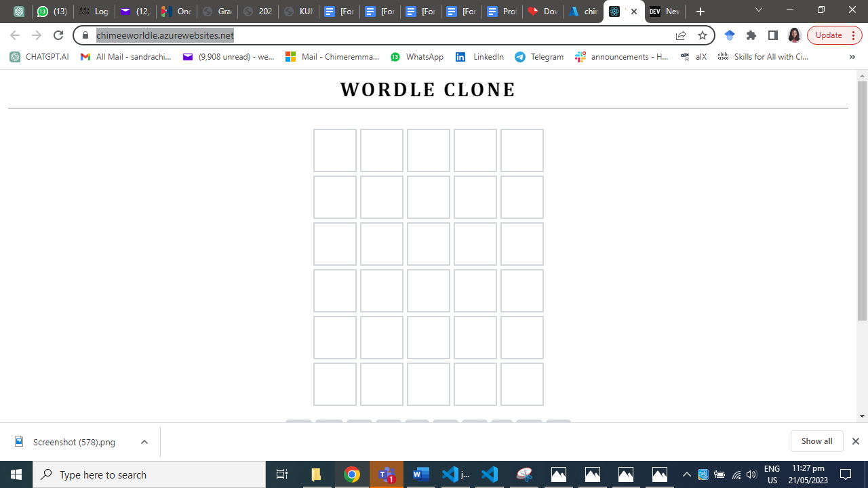
Task: Open the CHATGPT.AI bookmark
Action: pyautogui.click(x=39, y=57)
